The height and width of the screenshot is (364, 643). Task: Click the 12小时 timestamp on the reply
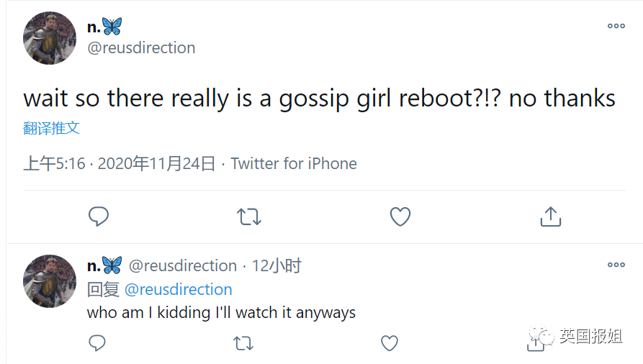(276, 266)
